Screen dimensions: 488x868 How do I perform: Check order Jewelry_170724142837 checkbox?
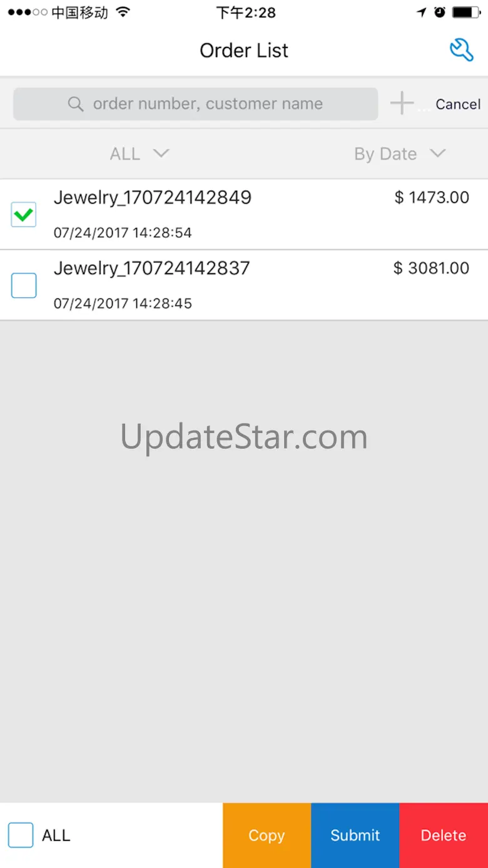(x=24, y=285)
